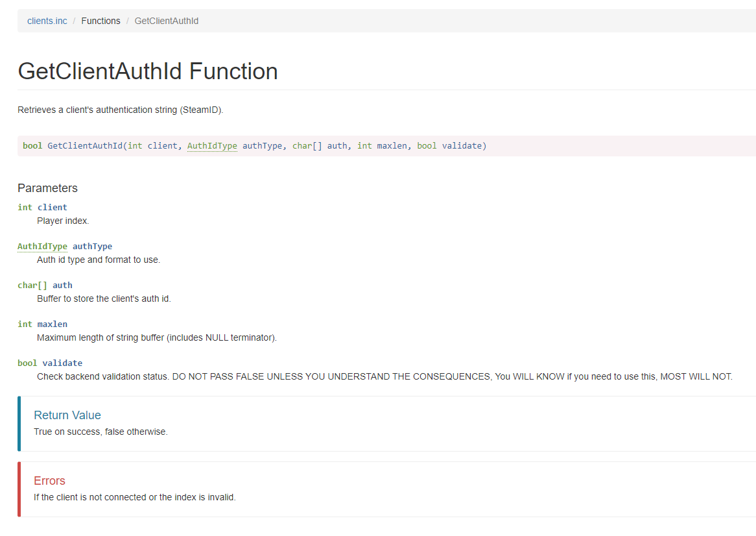
Task: Click the Parameters section heading
Action: 48,188
